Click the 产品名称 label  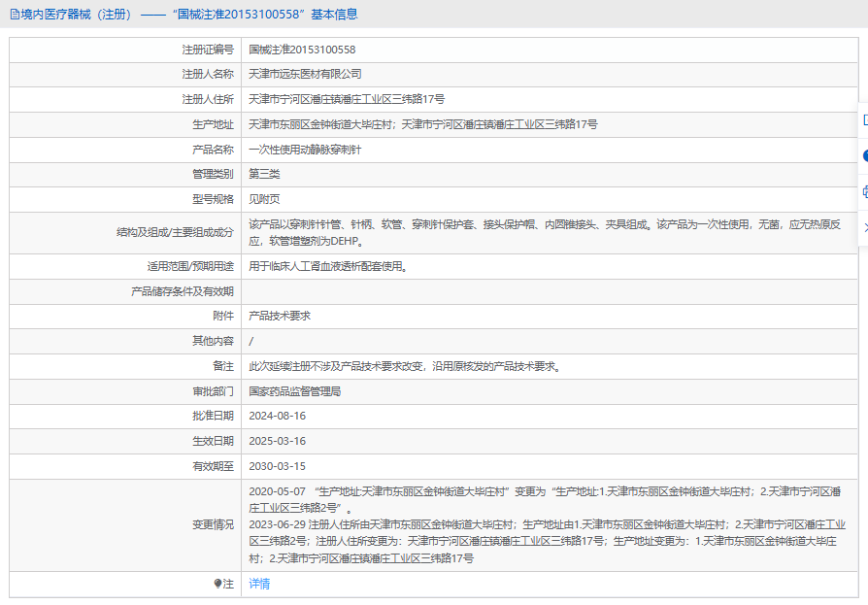[214, 150]
